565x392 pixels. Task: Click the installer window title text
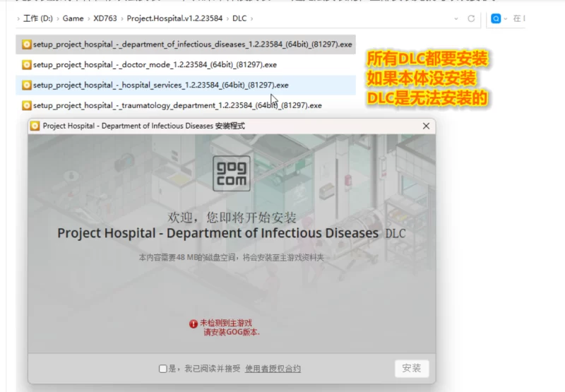pyautogui.click(x=144, y=126)
